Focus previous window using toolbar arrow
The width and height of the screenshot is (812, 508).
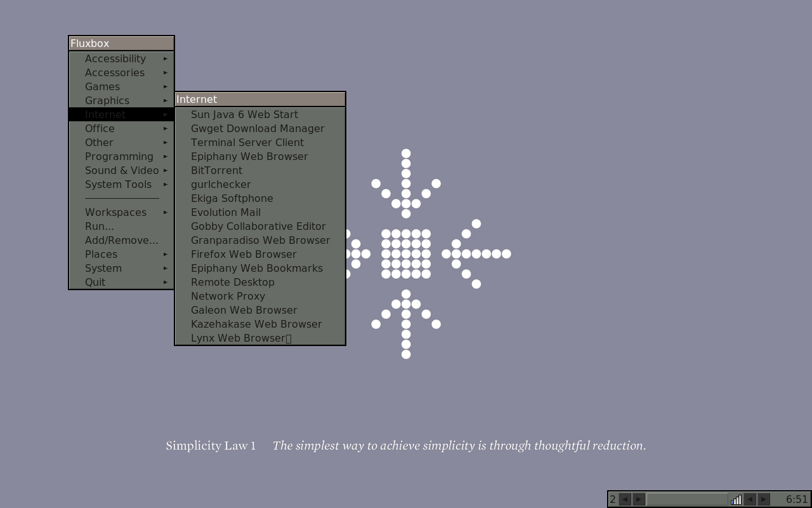point(750,499)
